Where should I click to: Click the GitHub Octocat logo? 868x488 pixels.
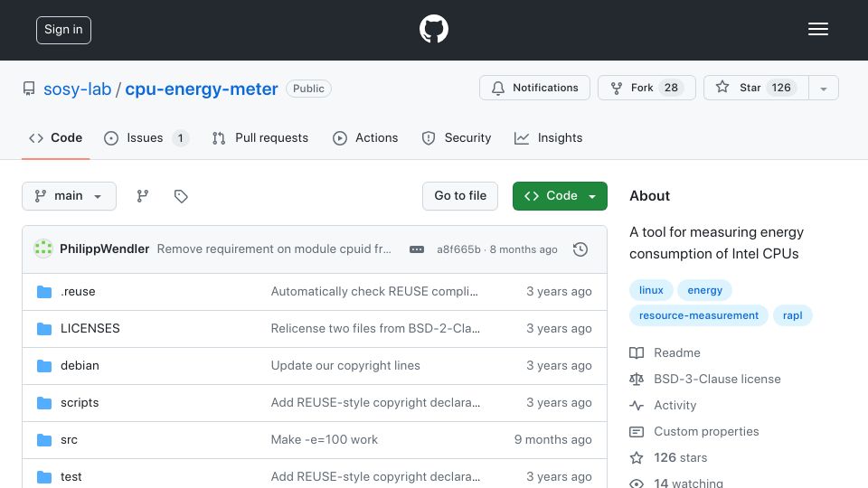433,29
